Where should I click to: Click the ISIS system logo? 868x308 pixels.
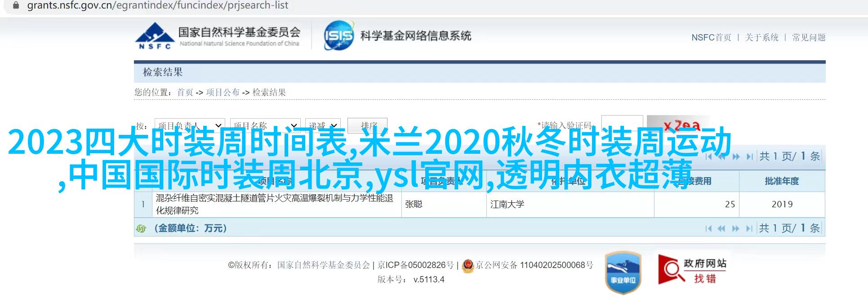pos(339,35)
